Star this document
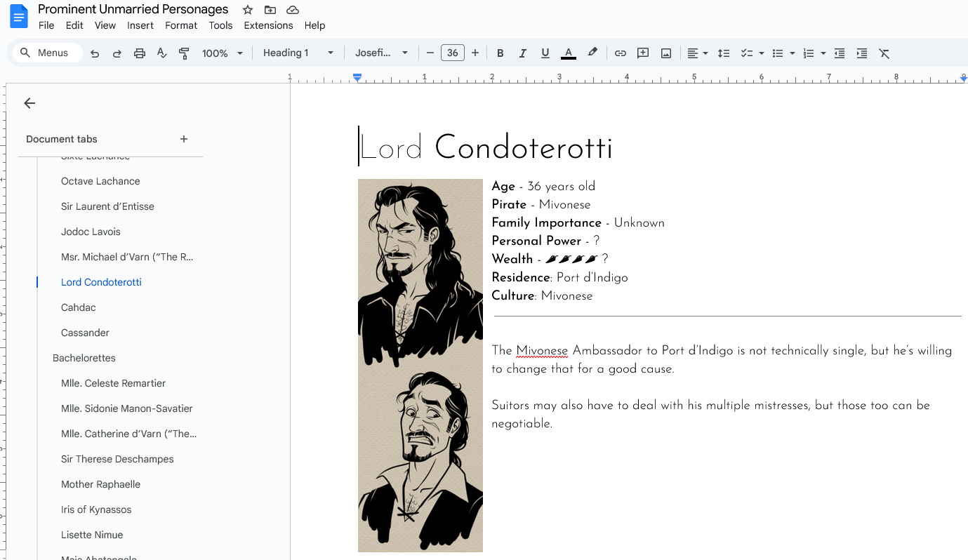 tap(248, 10)
